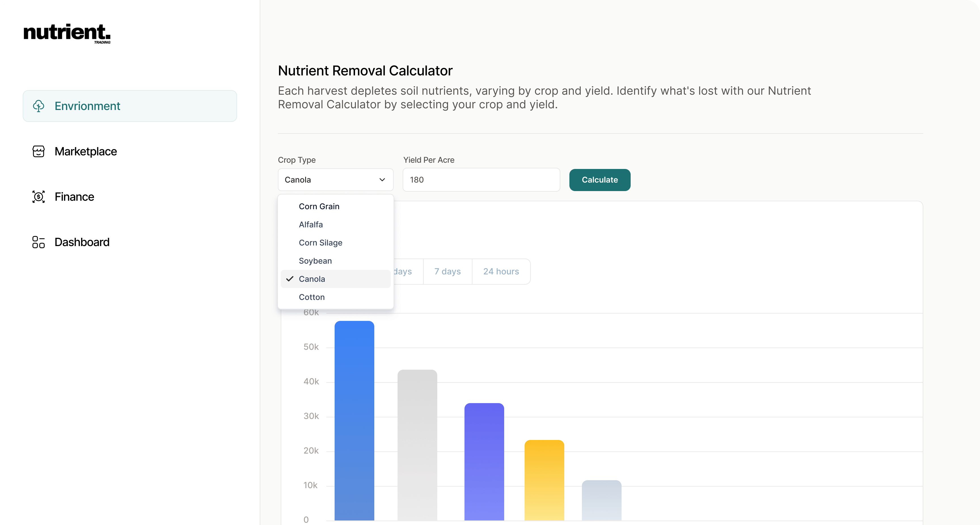
Task: Navigate to Dashboard
Action: [82, 242]
